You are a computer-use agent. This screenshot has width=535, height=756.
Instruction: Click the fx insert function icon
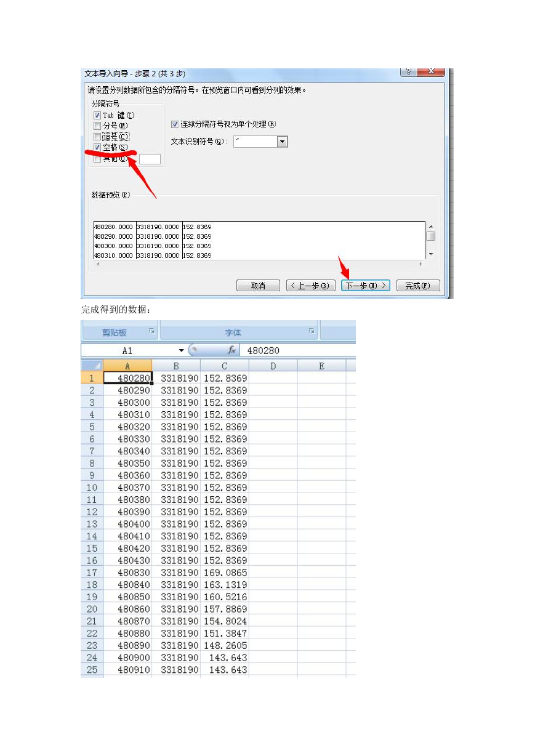[x=231, y=350]
